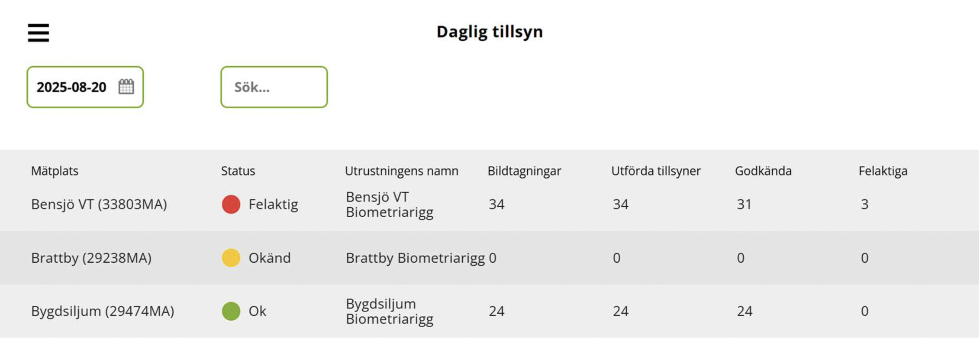Open Bygdsiljum (29474MA) row
The image size is (980, 338).
(490, 311)
